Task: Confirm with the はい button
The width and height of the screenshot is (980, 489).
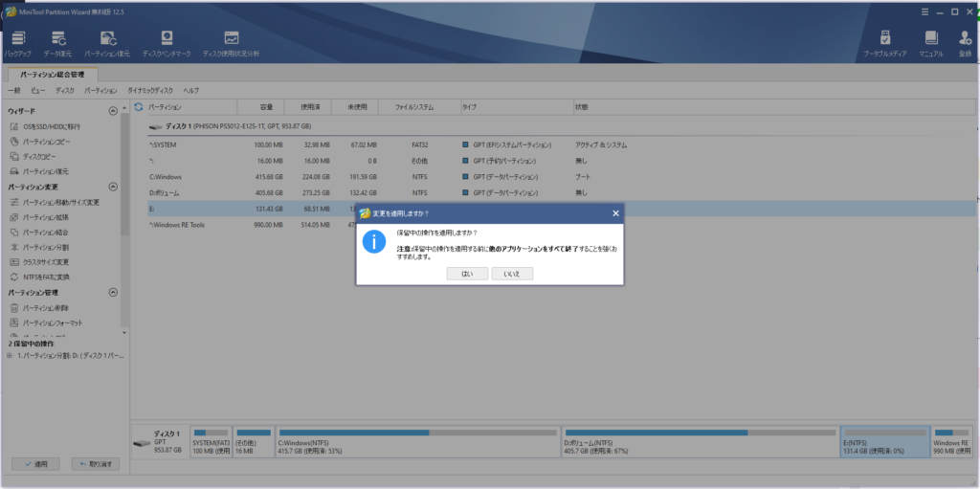Action: coord(467,274)
